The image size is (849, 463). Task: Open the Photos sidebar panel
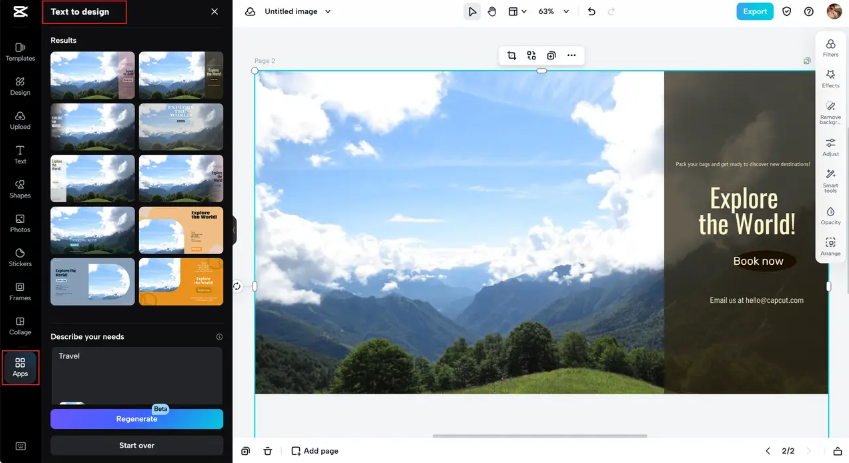point(20,223)
